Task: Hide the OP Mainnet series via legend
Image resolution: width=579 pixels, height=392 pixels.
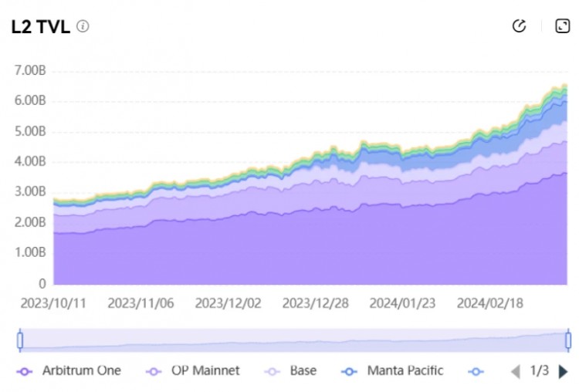Action: pos(193,371)
